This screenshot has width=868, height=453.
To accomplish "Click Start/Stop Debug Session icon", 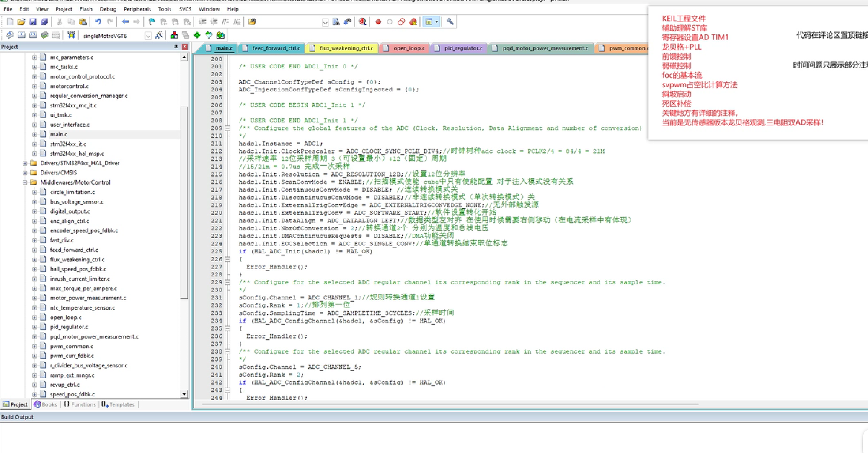I will [363, 22].
